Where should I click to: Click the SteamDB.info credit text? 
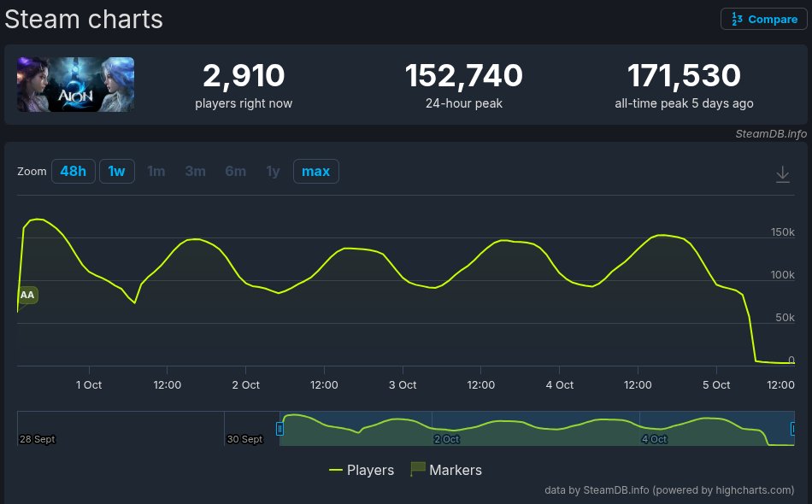click(771, 134)
